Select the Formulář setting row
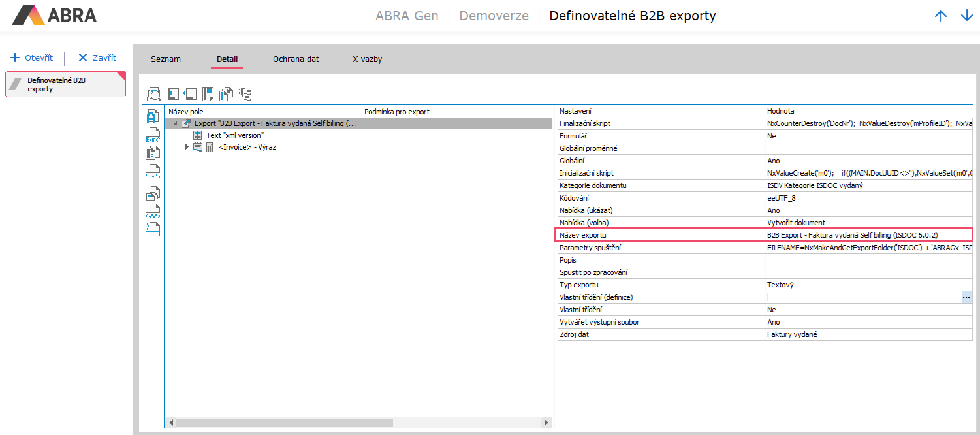This screenshot has height=435, width=980. click(765, 136)
